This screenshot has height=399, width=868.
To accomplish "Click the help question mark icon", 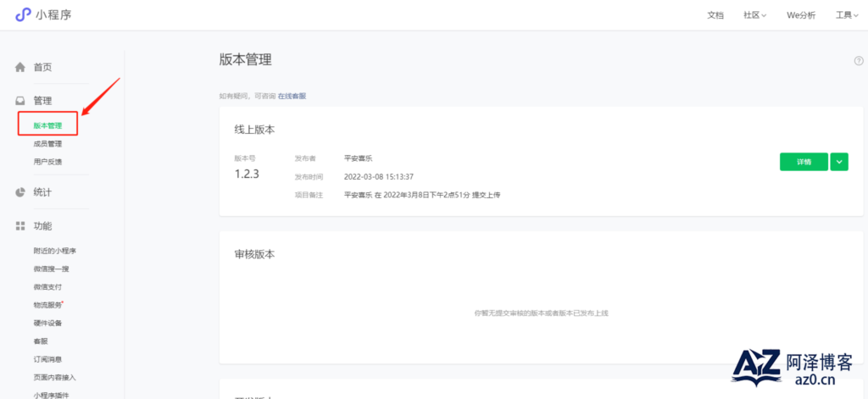I will click(859, 61).
